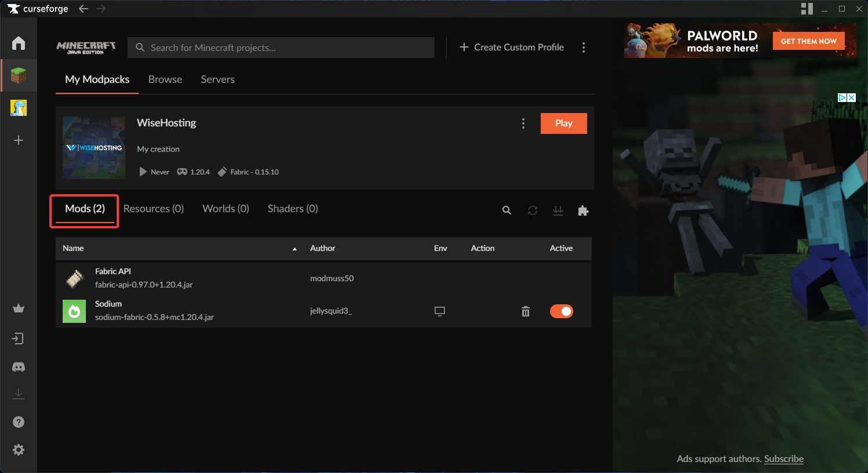Select the Shaders (0) tab
This screenshot has height=473, width=868.
tap(293, 209)
